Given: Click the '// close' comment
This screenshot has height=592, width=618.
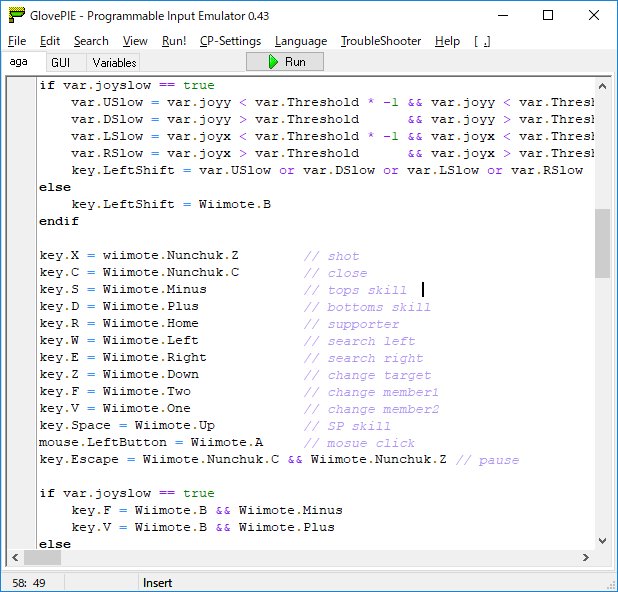Looking at the screenshot, I should [335, 273].
